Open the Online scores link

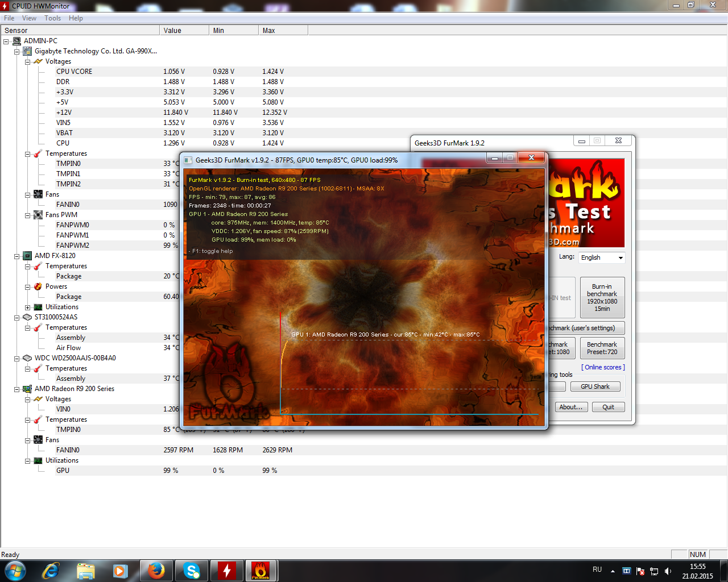[603, 367]
